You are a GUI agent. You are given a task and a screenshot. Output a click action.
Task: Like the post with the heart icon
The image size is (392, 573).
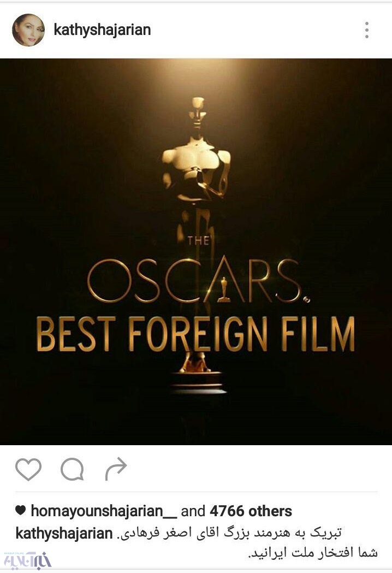click(x=28, y=469)
